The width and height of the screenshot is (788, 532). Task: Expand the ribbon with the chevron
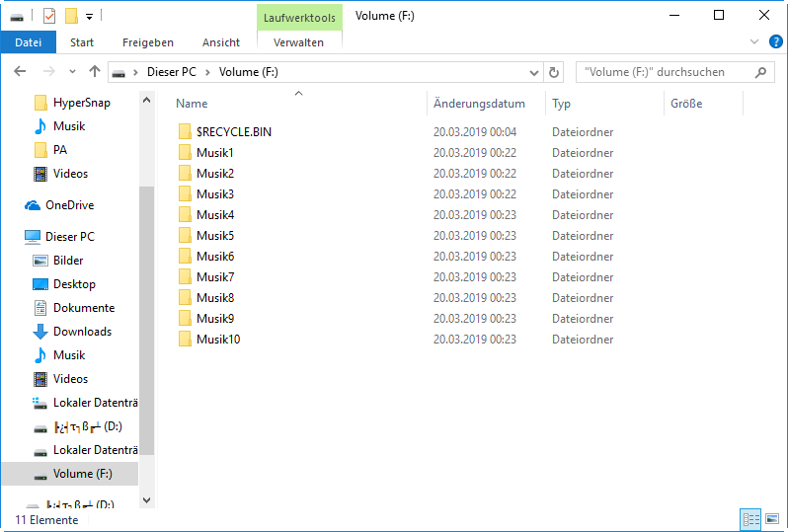click(x=753, y=41)
